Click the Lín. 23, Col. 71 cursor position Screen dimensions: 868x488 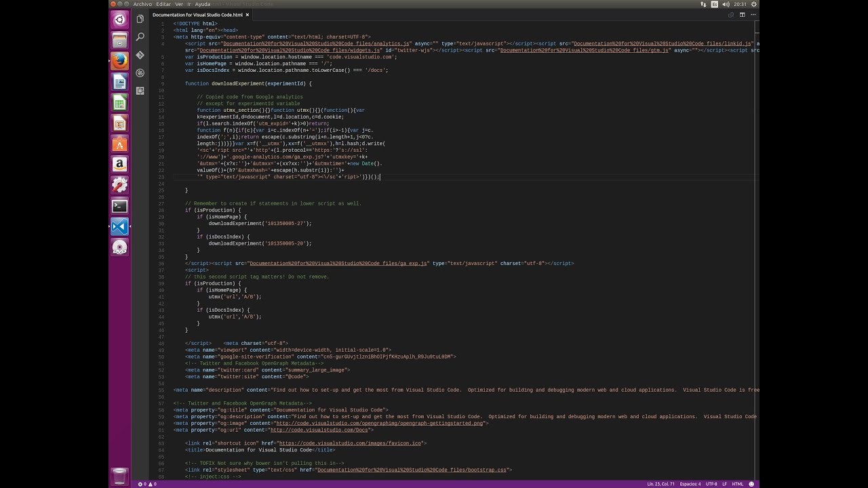point(660,484)
